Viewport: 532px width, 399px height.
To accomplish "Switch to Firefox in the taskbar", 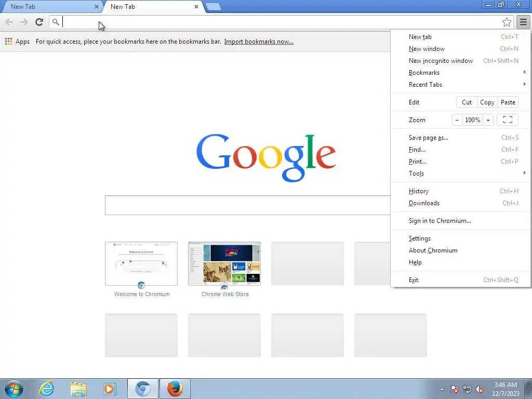I will 175,389.
